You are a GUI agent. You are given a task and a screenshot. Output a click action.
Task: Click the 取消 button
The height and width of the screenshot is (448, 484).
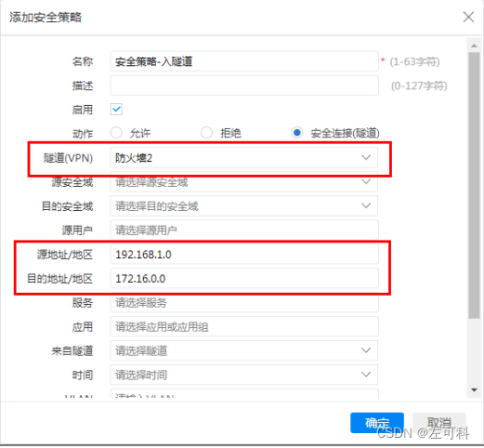[x=439, y=423]
